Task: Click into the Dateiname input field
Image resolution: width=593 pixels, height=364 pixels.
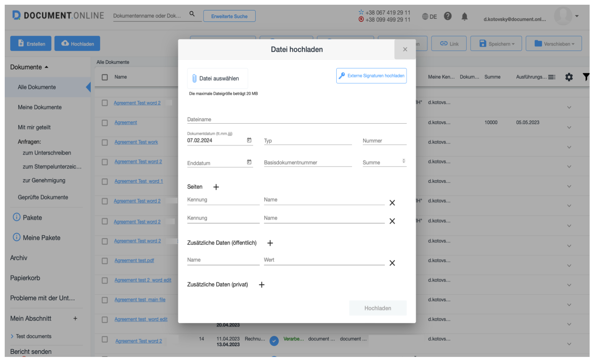Action: click(296, 119)
